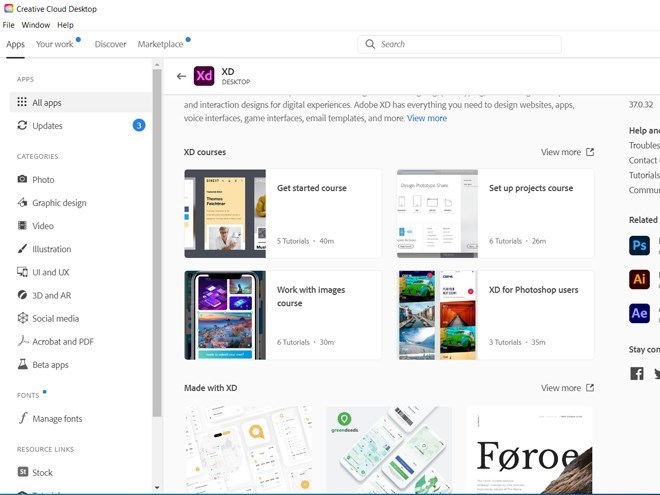Click the 3D and AR sphere icon

pyautogui.click(x=22, y=295)
